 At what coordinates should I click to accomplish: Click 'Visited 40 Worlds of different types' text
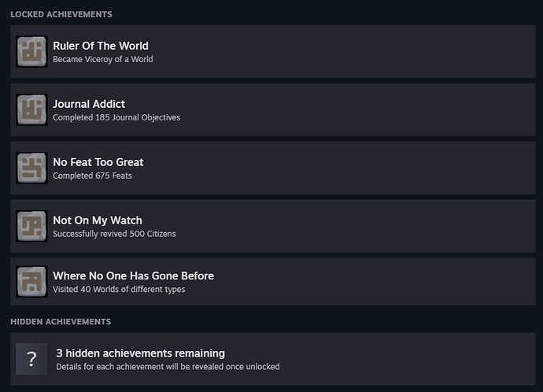point(119,289)
